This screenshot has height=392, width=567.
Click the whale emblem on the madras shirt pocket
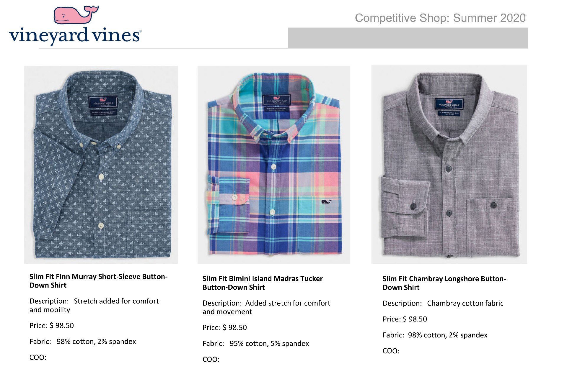point(326,202)
